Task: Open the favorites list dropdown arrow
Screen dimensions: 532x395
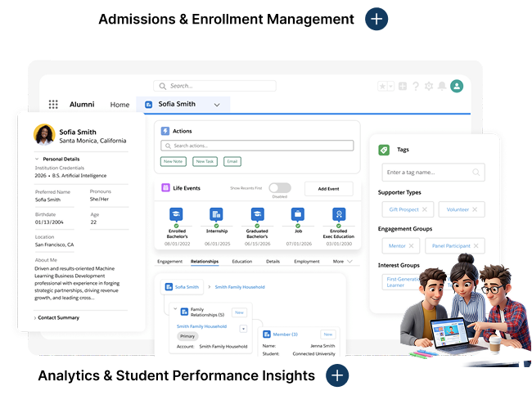Action: pyautogui.click(x=390, y=86)
